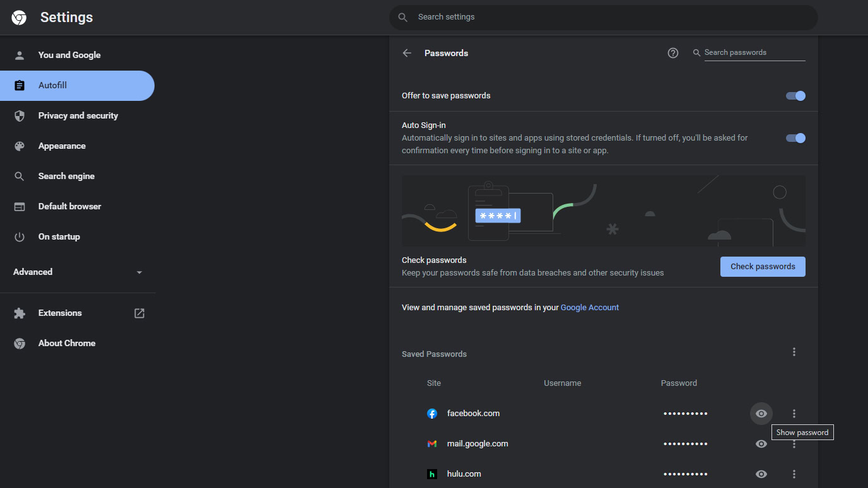Viewport: 868px width, 488px height.
Task: Disable Offer to save passwords toggle
Action: tap(795, 96)
